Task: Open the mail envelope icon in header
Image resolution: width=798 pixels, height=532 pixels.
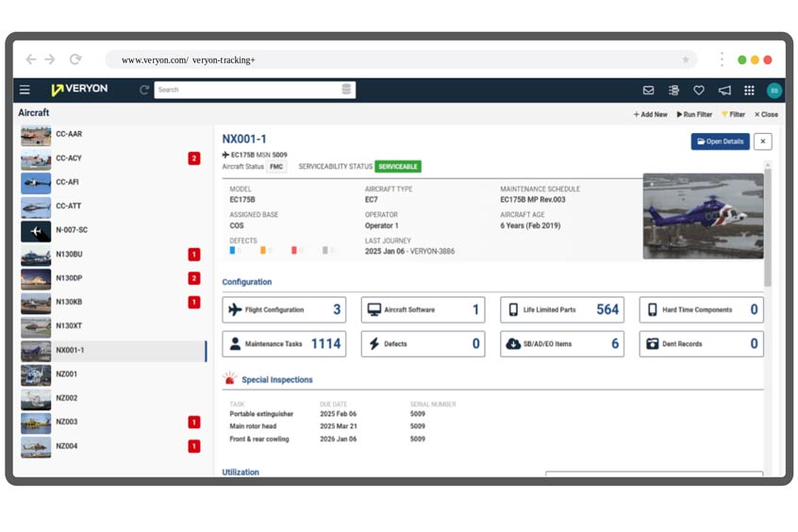Action: tap(648, 91)
